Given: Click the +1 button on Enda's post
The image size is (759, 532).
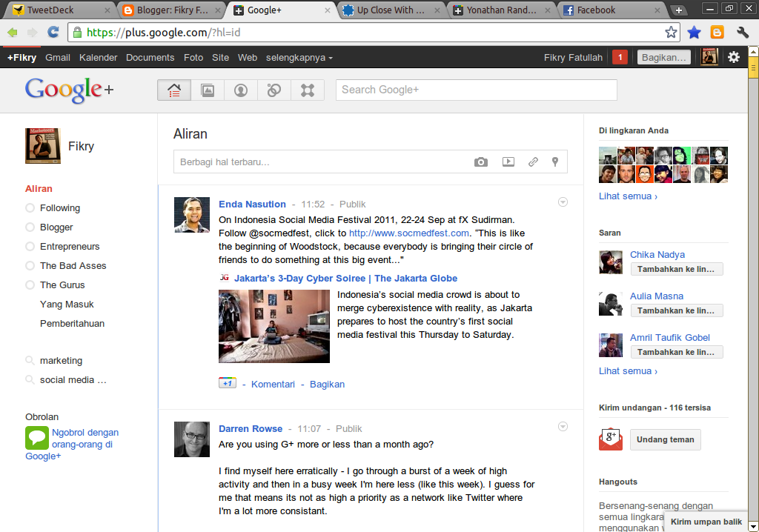Looking at the screenshot, I should pos(228,383).
